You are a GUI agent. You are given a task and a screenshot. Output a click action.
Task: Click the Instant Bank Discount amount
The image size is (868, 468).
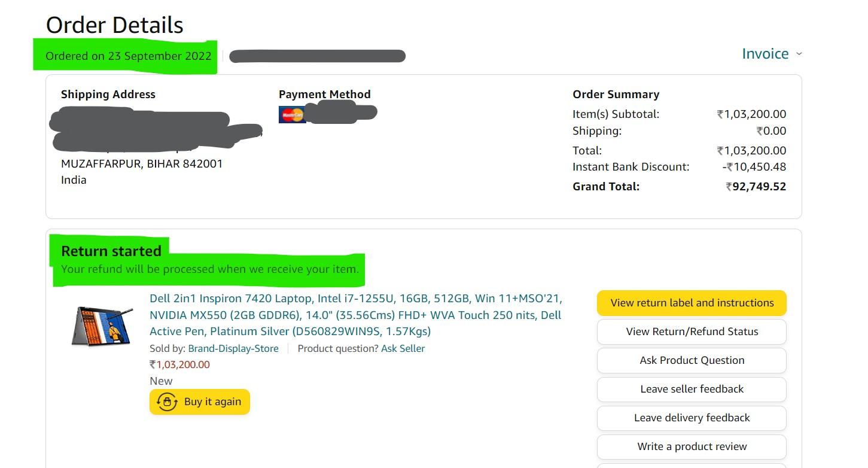[754, 167]
